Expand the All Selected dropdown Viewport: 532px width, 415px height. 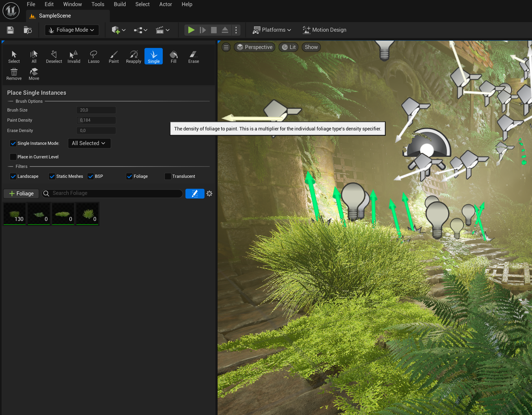pos(89,143)
